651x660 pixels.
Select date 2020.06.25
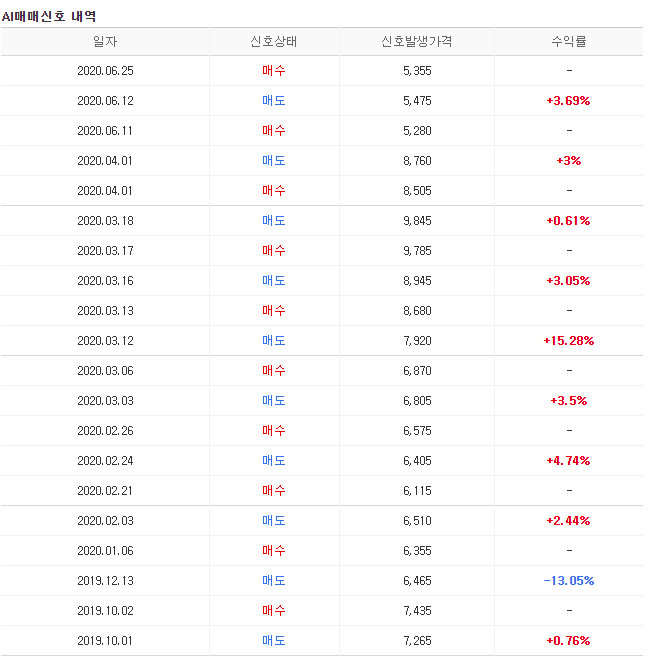pyautogui.click(x=105, y=71)
